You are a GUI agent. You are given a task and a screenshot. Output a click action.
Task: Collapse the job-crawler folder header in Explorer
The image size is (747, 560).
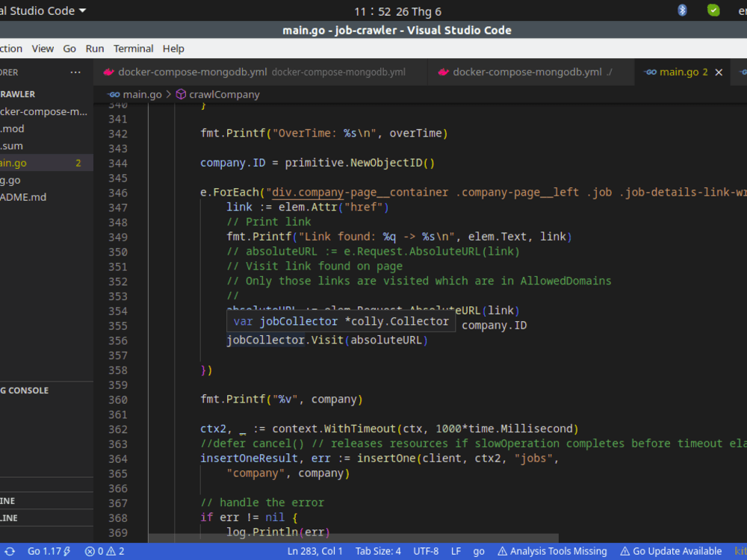(46, 94)
